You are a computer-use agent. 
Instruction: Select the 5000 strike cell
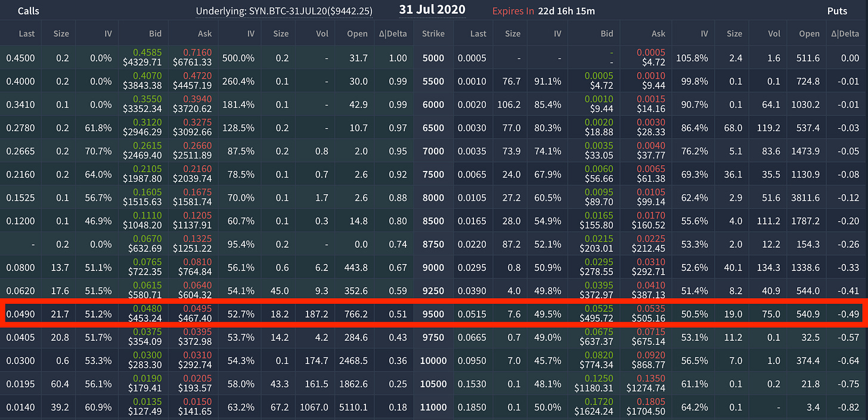click(x=433, y=58)
